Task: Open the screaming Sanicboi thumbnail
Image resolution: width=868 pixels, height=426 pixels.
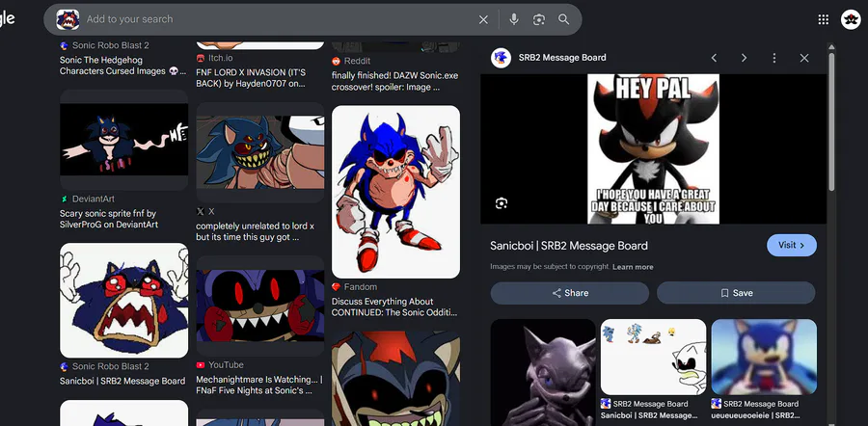Action: click(124, 301)
